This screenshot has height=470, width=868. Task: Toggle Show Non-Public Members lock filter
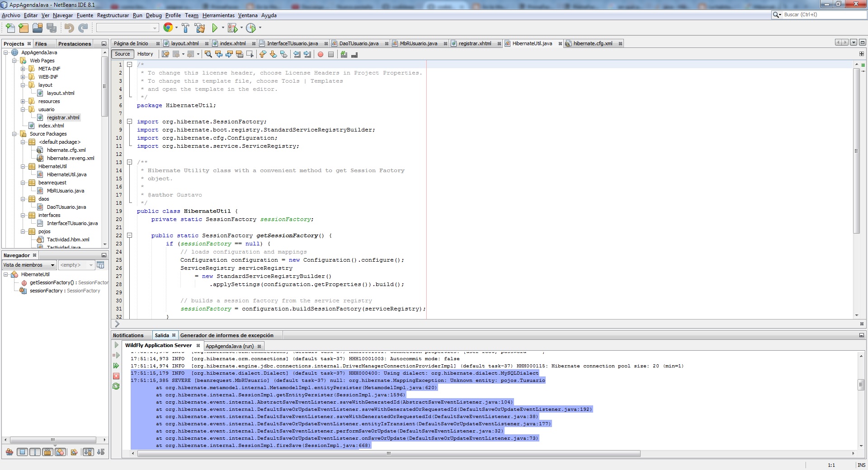(47, 452)
